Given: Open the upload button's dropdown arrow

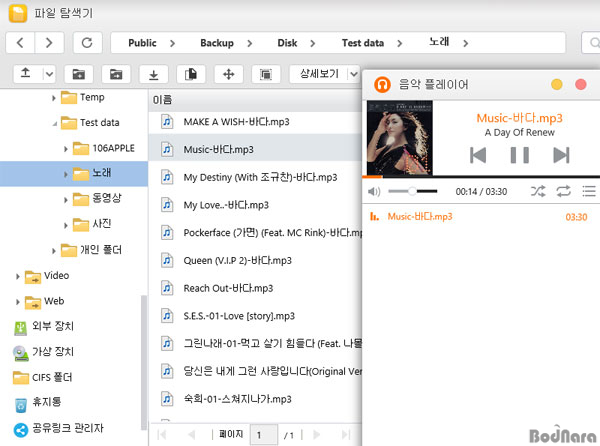Looking at the screenshot, I should pyautogui.click(x=49, y=73).
